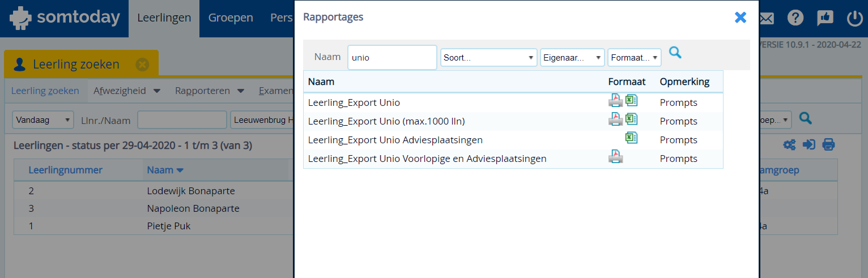Click Leerlingnummer 3 cell
868x278 pixels.
31,208
